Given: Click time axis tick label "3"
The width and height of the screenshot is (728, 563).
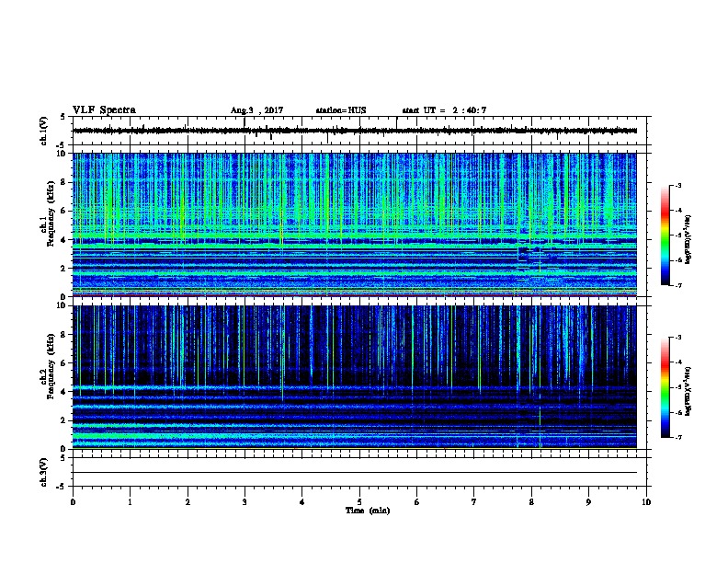Looking at the screenshot, I should (245, 502).
